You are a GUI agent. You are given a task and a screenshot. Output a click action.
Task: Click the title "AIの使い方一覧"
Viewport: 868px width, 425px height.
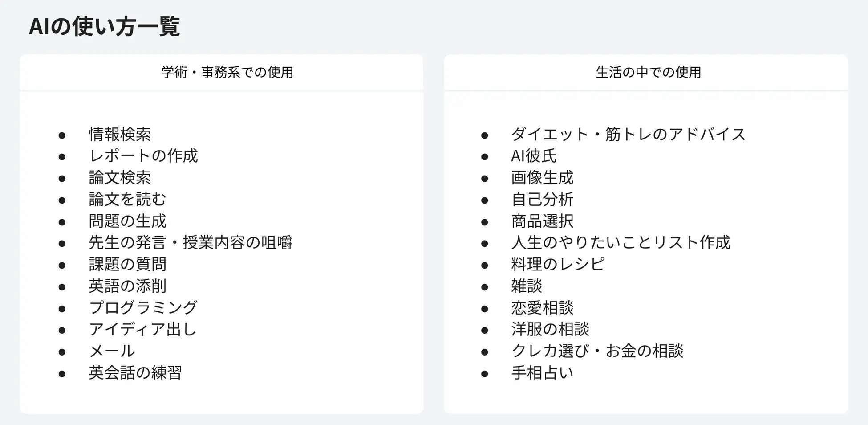point(104,26)
